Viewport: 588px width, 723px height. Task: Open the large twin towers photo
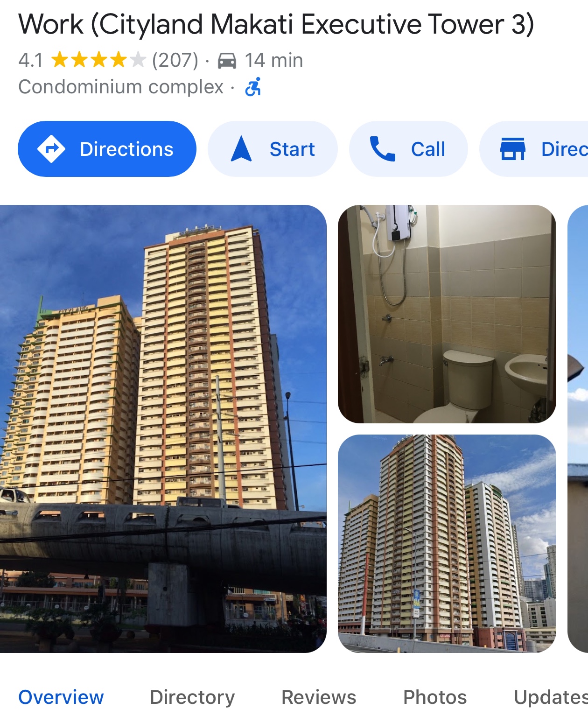click(163, 428)
